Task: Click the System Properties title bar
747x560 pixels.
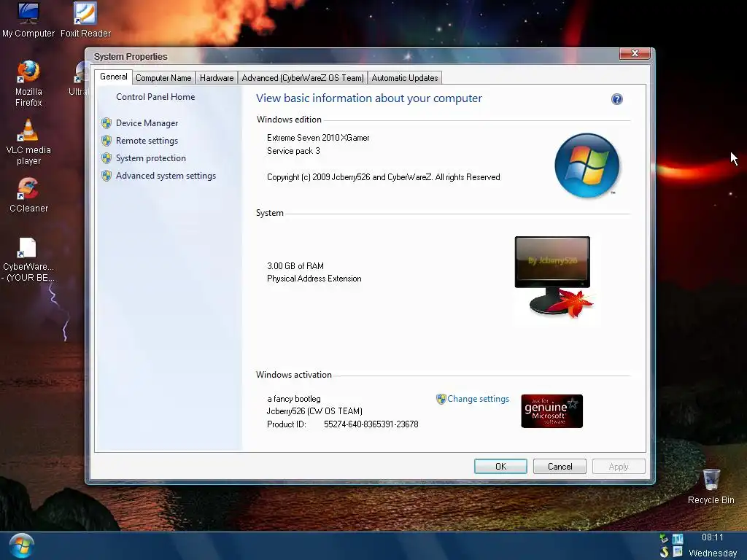Action: (x=352, y=56)
